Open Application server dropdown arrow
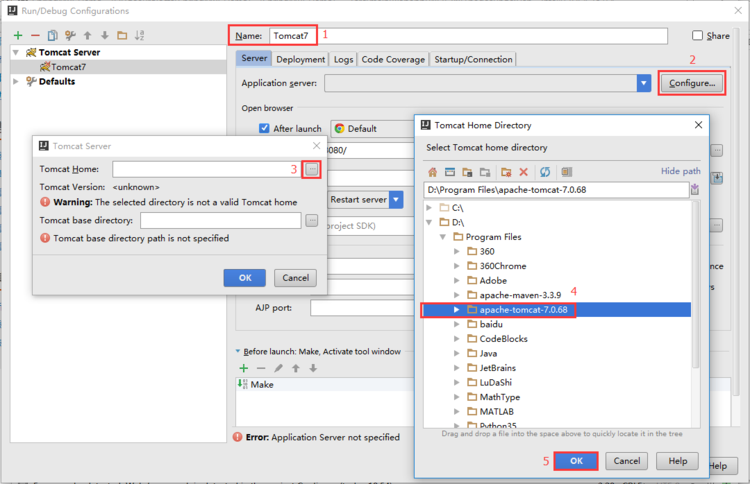The image size is (750, 484). (644, 83)
